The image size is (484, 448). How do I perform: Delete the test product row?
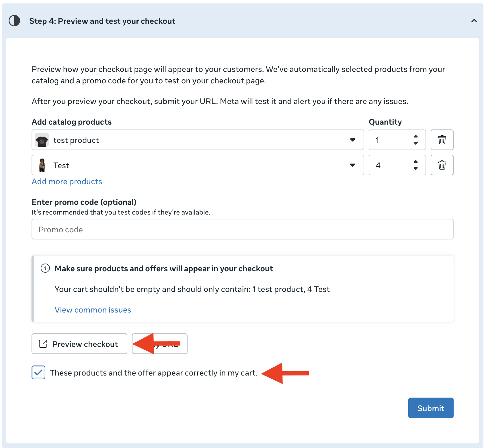[x=442, y=140]
